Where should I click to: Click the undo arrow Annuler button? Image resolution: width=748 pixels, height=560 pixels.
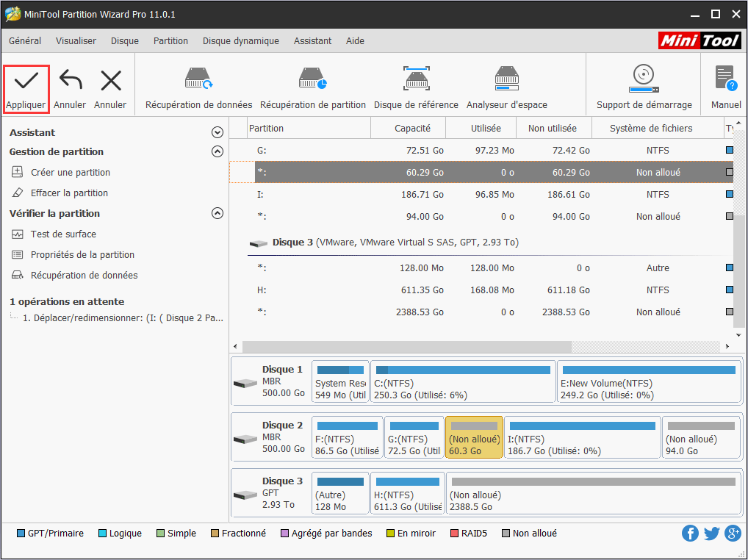point(70,89)
